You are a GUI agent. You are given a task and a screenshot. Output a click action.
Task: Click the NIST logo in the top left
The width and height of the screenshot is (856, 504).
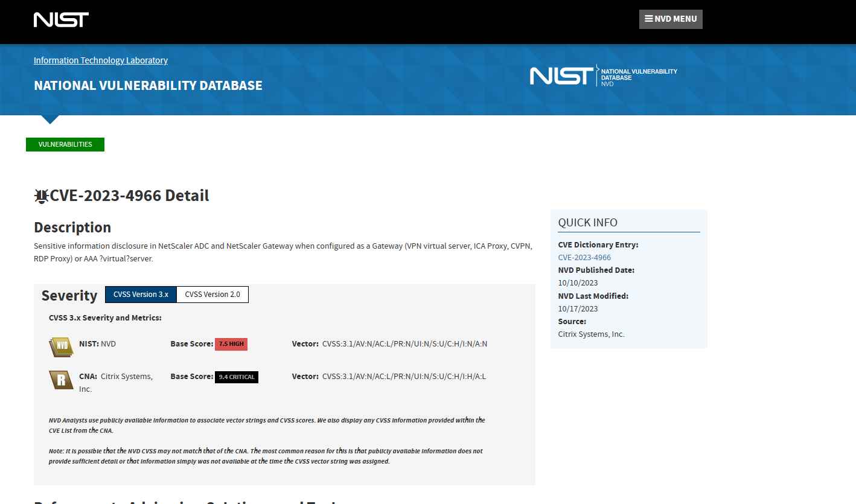coord(60,20)
